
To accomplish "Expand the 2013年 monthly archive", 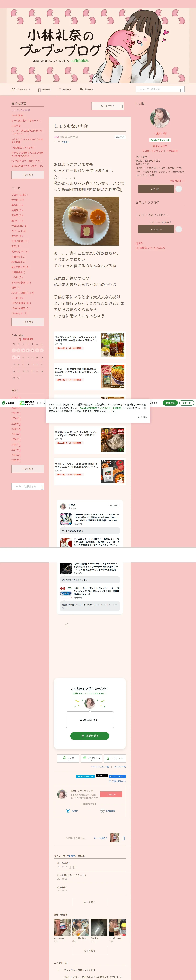I will click(x=16, y=455).
